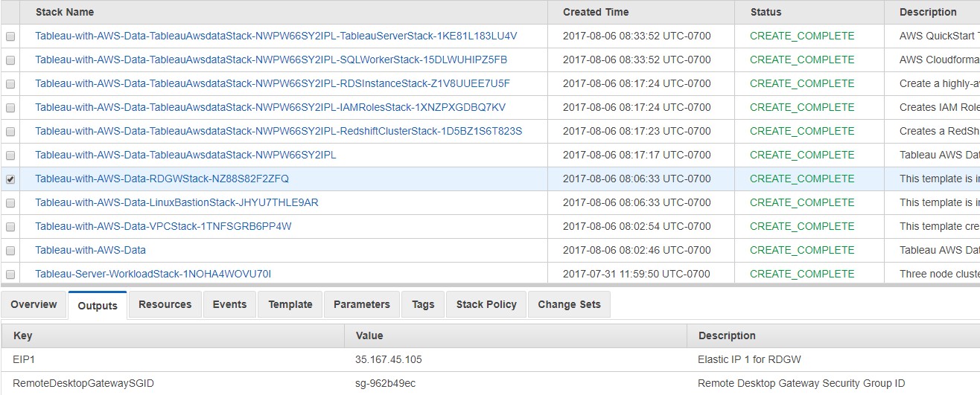Viewport: 980px width, 395px height.
Task: Switch to the Template tab
Action: 290,304
